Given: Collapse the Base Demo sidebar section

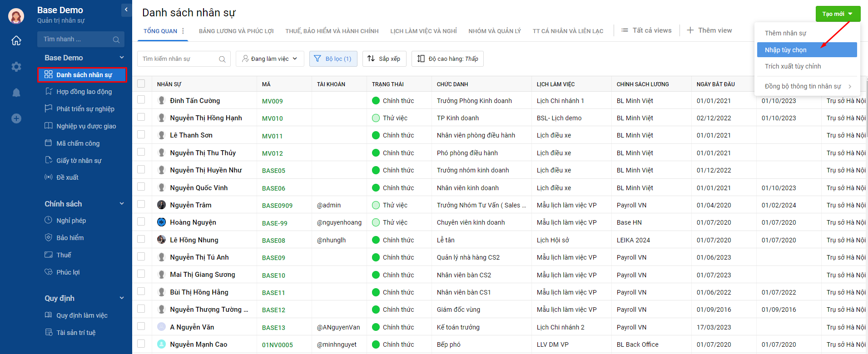Looking at the screenshot, I should point(122,58).
